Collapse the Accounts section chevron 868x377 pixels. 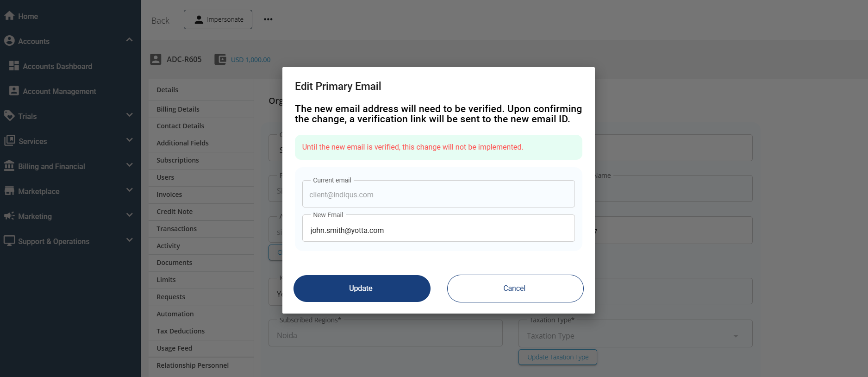coord(129,39)
